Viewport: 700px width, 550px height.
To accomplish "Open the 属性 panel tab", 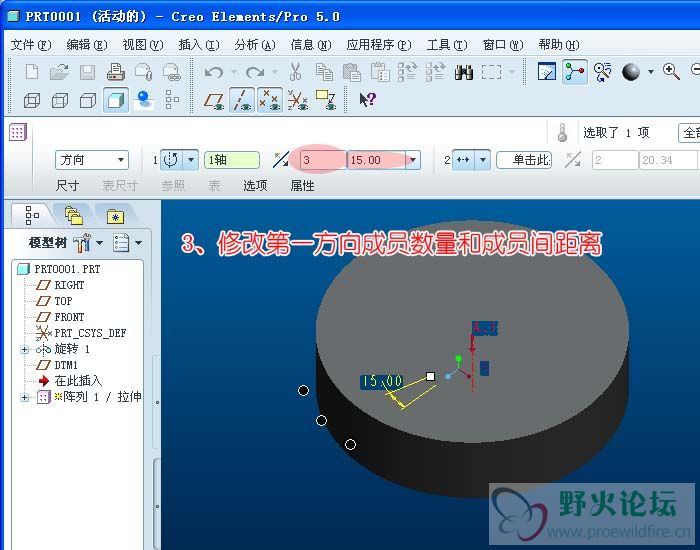I will pos(302,185).
